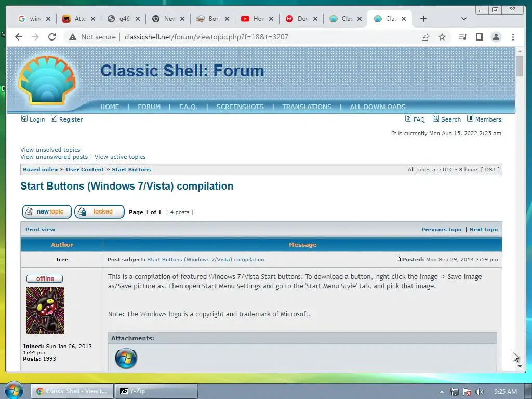Image resolution: width=532 pixels, height=399 pixels.
Task: Open the ALL DOWNLOADS navigation item
Action: (x=378, y=107)
